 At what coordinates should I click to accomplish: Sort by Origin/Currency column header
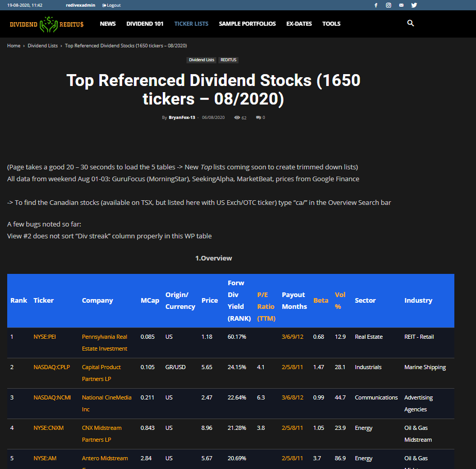(x=180, y=300)
